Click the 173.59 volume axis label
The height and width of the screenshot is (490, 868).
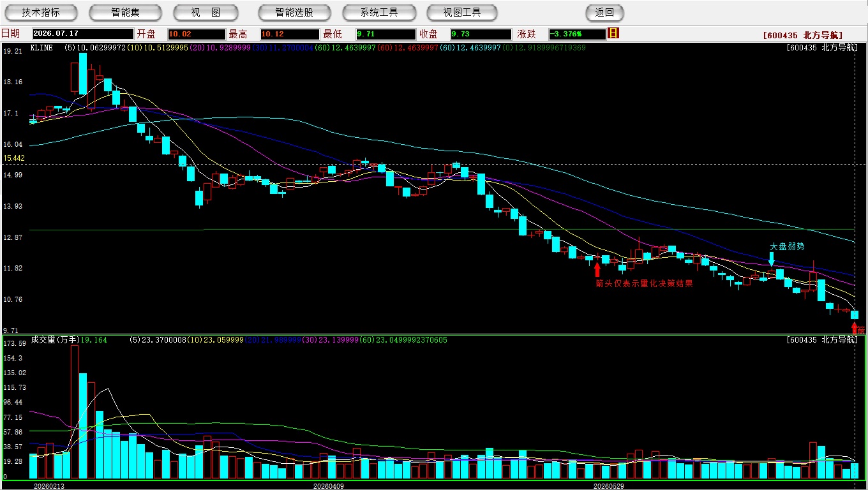(x=15, y=343)
